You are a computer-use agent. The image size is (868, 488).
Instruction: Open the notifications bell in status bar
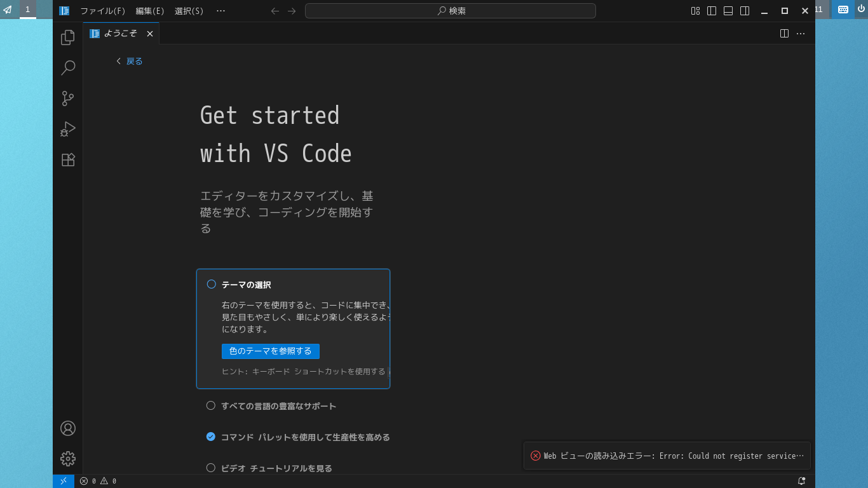801,481
